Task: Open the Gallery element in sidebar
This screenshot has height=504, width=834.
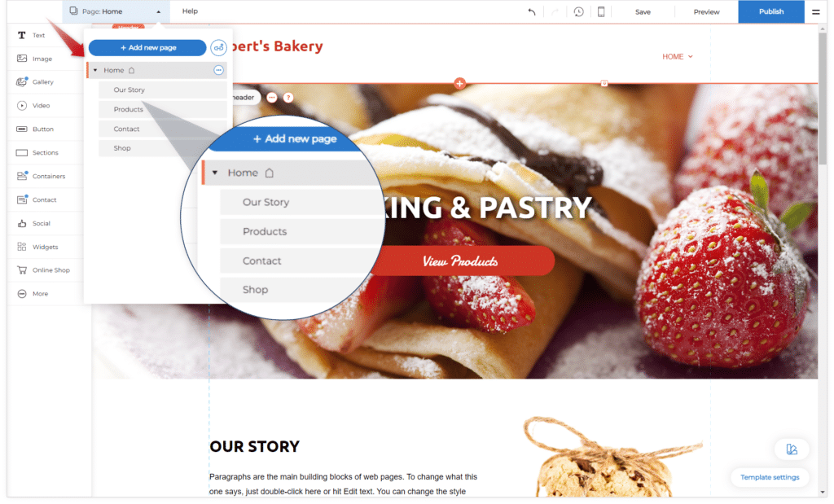Action: 35,82
